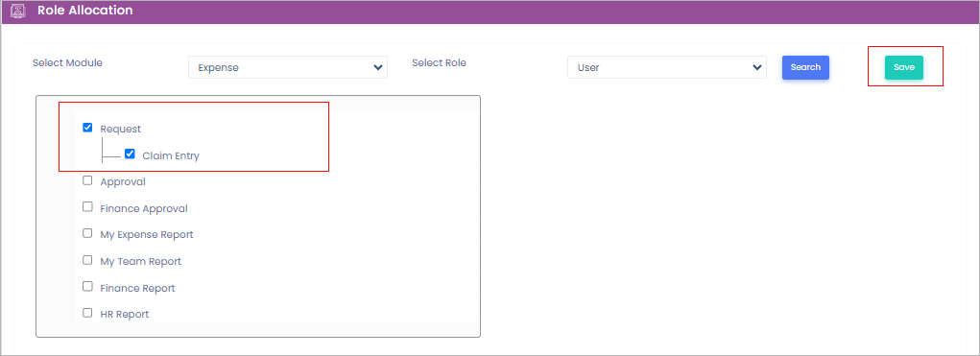
Task: Click the Expense dropdown chevron arrow
Action: coord(377,67)
